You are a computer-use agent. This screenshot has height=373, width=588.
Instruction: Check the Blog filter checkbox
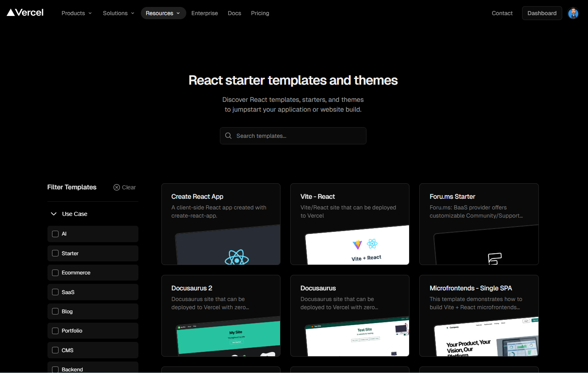point(55,311)
